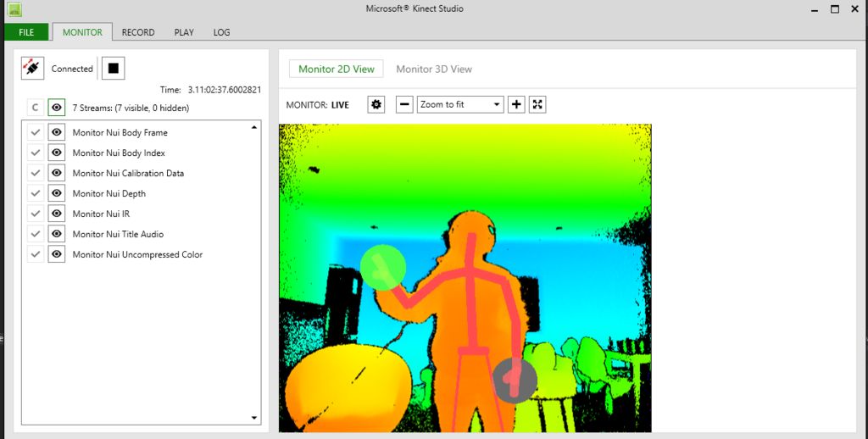
Task: Open the Zoom to fit dropdown
Action: pos(460,104)
